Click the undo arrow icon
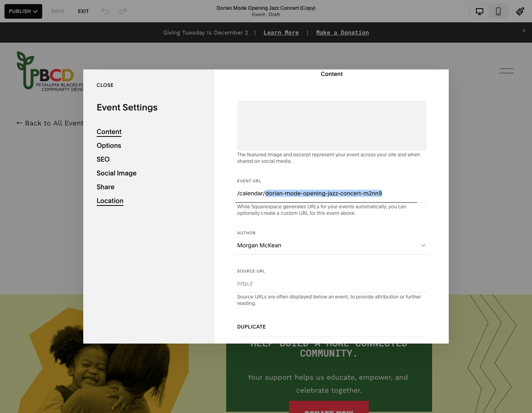 pos(105,11)
